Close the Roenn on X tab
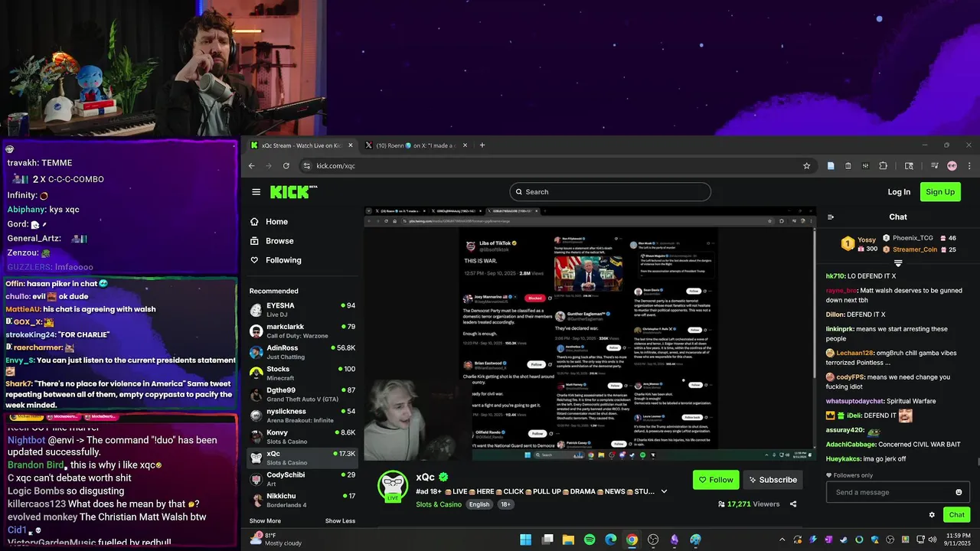 [x=465, y=145]
